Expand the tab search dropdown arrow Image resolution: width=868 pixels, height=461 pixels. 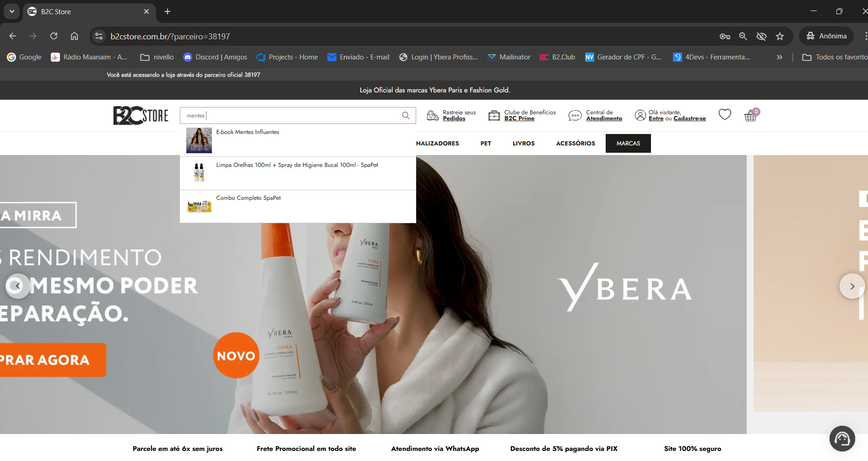[11, 11]
